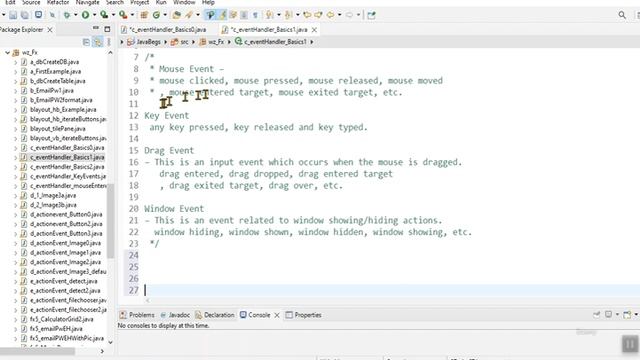Click the Pin Console icon
Image resolution: width=640 pixels, height=360 pixels.
pos(596,314)
